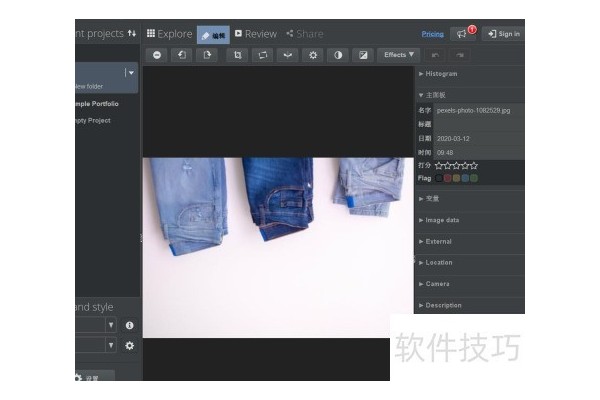The image size is (600, 400).
Task: Click the jeans photo in the editor
Action: [x=278, y=247]
